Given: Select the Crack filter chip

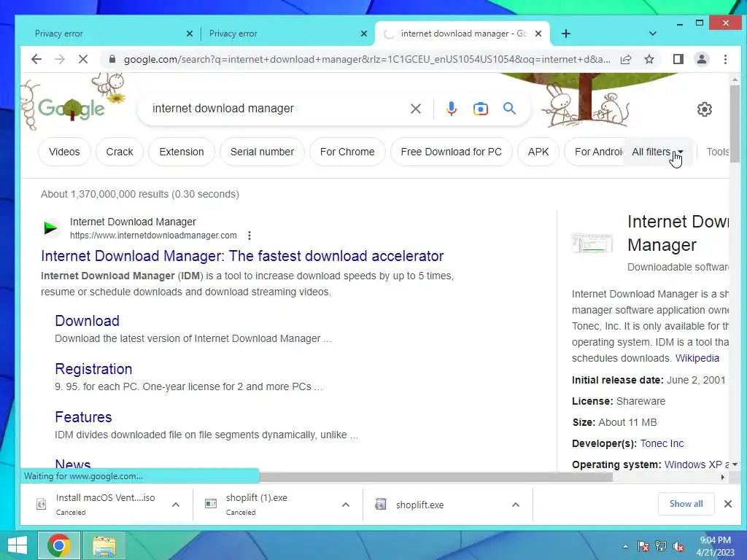Looking at the screenshot, I should point(120,152).
